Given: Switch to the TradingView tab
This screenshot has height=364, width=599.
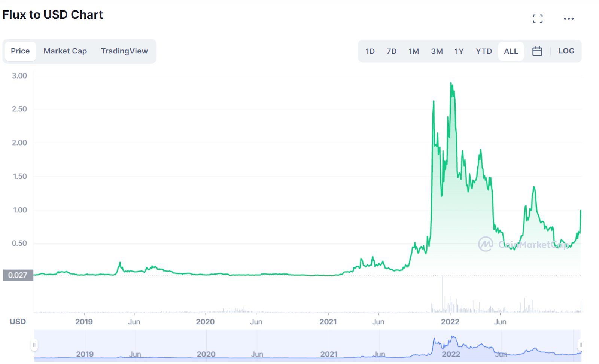Looking at the screenshot, I should [124, 51].
